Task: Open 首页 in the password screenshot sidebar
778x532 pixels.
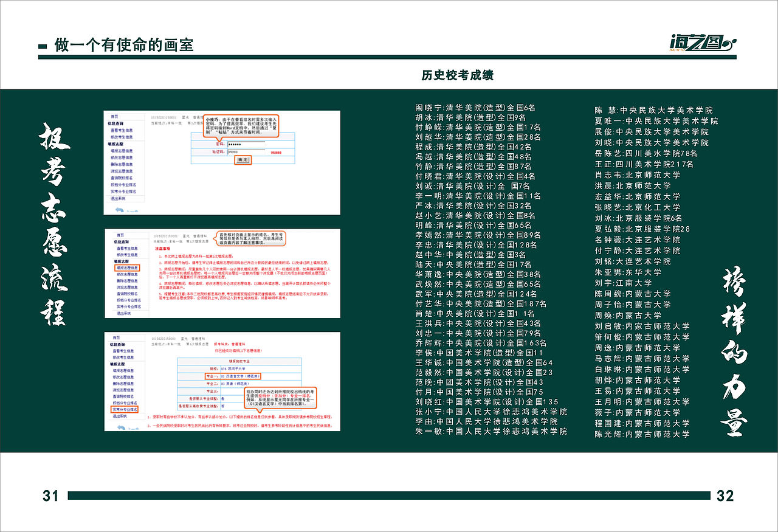Action: 114,117
